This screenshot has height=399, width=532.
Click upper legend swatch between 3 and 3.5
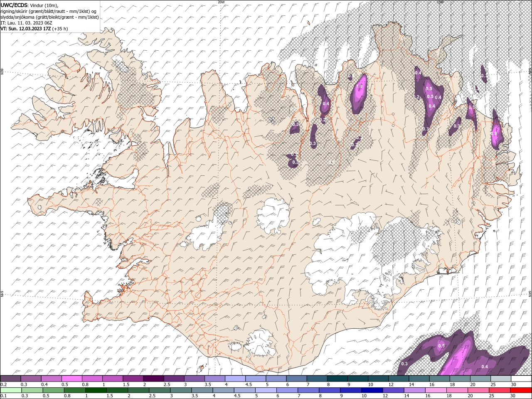coord(194,379)
